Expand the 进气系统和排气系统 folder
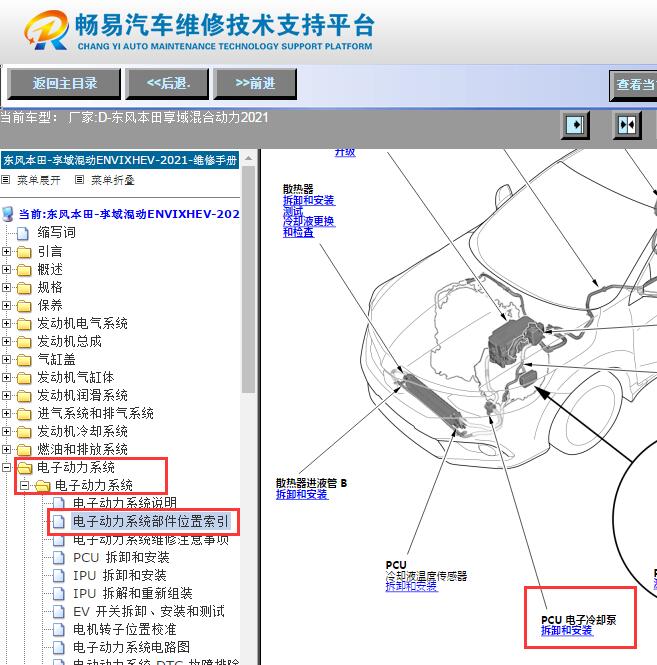This screenshot has height=665, width=657. coord(6,414)
